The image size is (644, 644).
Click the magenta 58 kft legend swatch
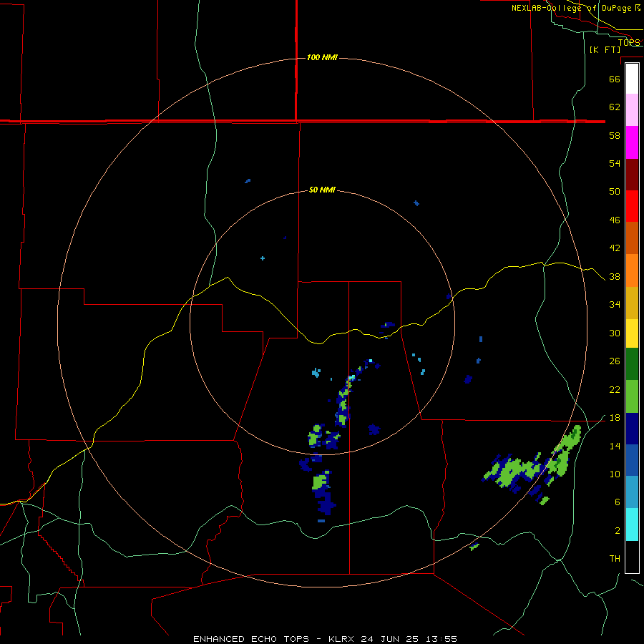[632, 142]
